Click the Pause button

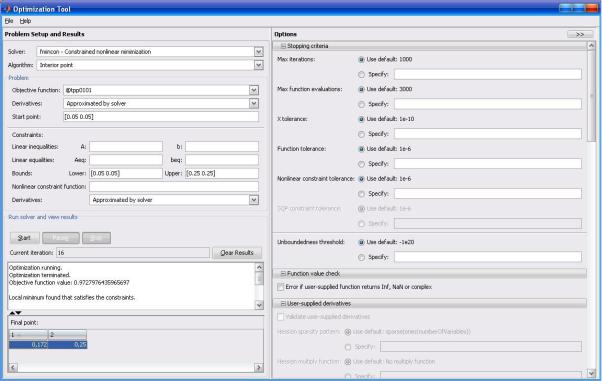click(61, 238)
